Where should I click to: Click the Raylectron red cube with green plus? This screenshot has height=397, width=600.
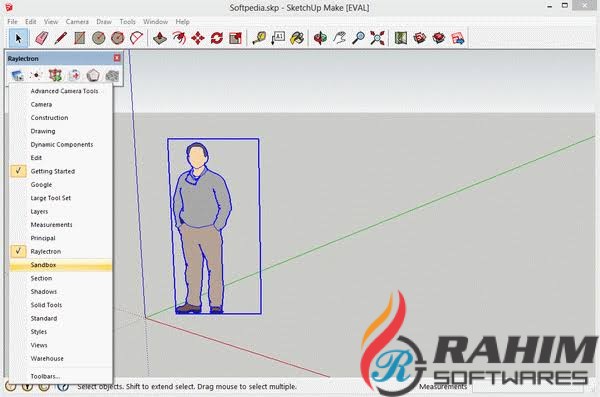click(x=55, y=75)
